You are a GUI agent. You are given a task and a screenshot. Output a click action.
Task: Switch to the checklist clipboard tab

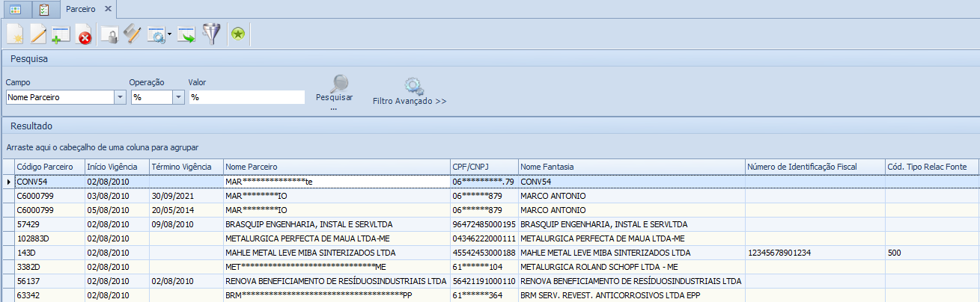44,10
